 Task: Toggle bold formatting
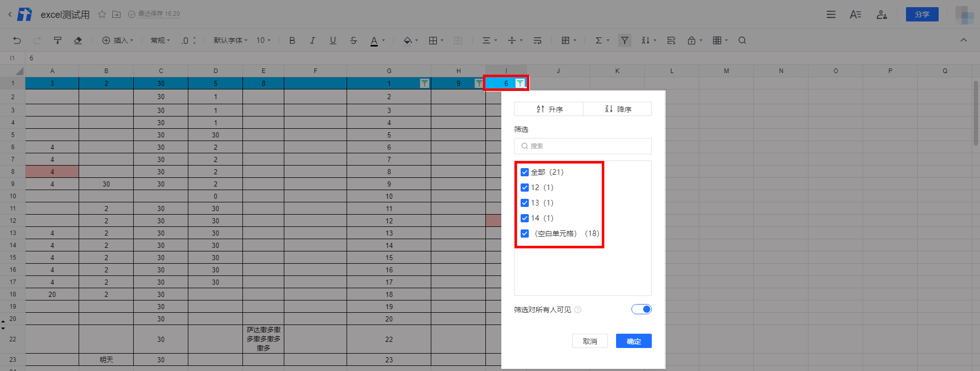click(292, 40)
